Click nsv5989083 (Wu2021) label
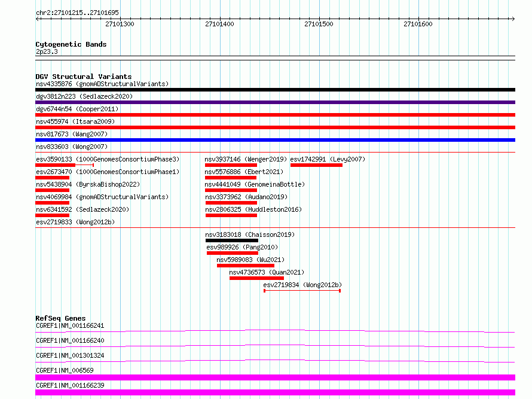 (x=250, y=260)
